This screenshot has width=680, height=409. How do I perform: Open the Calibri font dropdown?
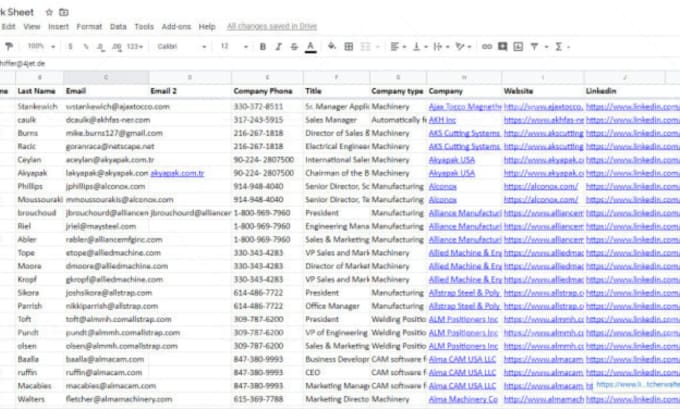(x=181, y=46)
